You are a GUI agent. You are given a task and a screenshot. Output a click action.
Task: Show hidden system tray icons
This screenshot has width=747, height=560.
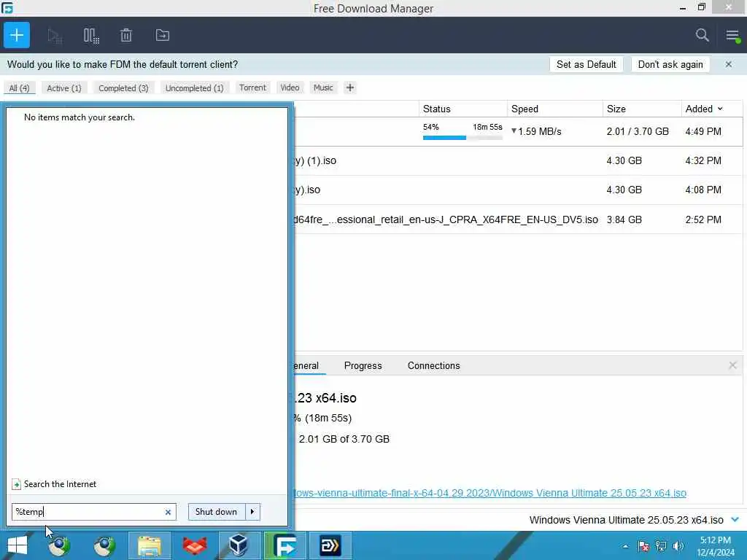625,546
